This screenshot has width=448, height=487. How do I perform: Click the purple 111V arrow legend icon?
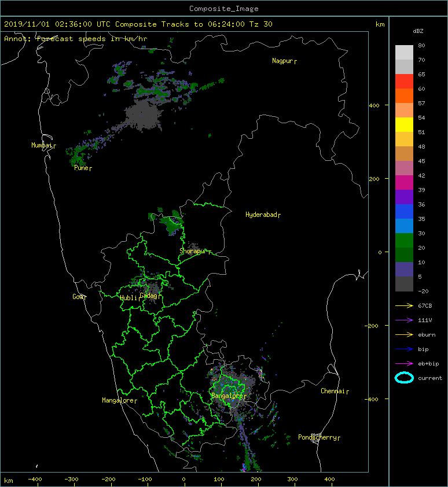point(404,320)
